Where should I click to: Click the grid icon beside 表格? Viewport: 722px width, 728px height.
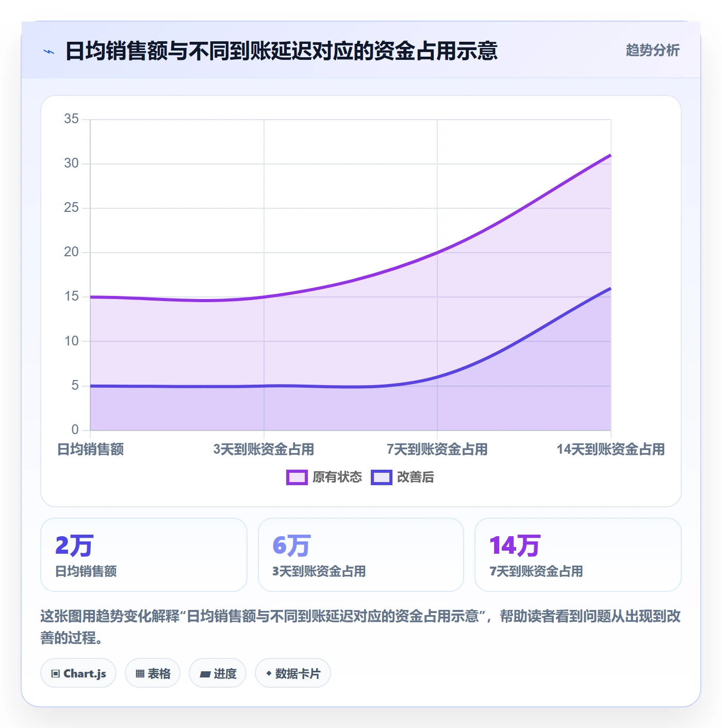(140, 674)
